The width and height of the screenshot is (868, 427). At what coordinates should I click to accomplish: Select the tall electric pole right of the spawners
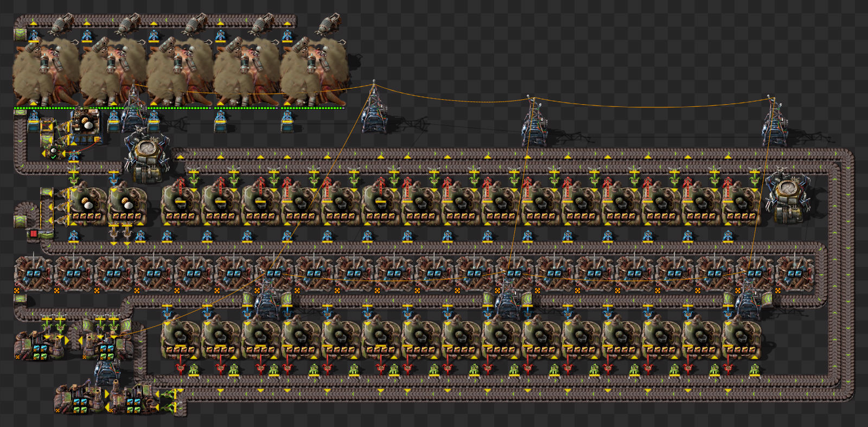[x=374, y=109]
